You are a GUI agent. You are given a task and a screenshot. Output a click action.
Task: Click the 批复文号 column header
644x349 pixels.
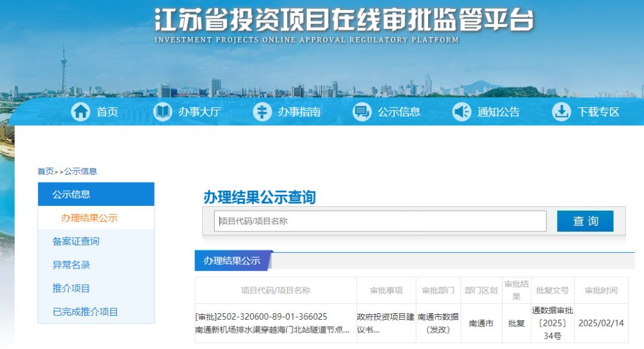(x=552, y=291)
